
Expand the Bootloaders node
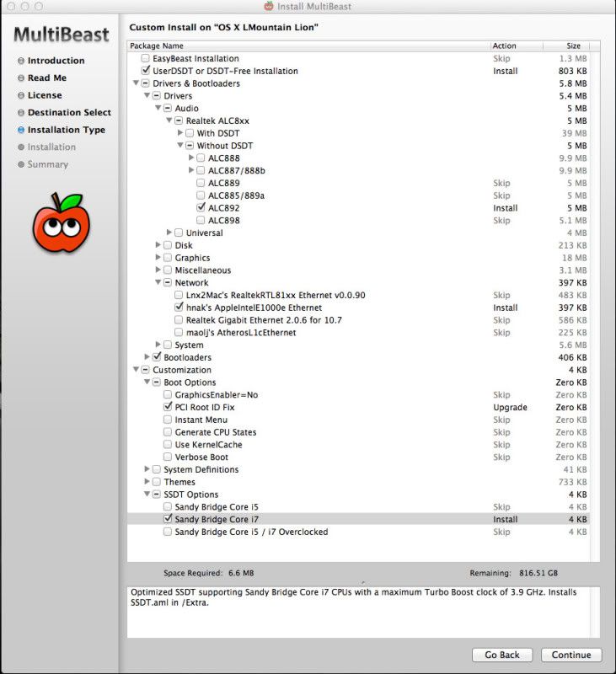click(147, 356)
